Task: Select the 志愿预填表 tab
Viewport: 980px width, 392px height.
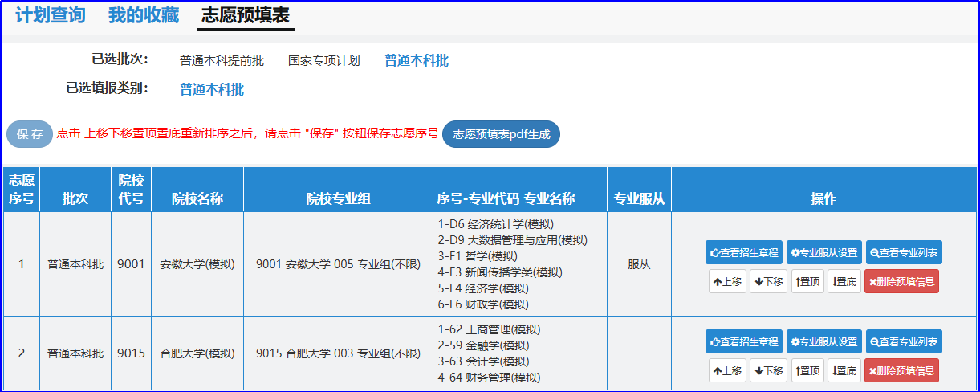Action: coord(246,15)
